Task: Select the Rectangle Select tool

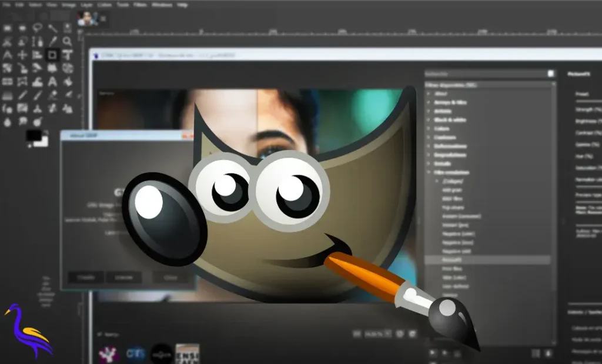Action: 8,28
